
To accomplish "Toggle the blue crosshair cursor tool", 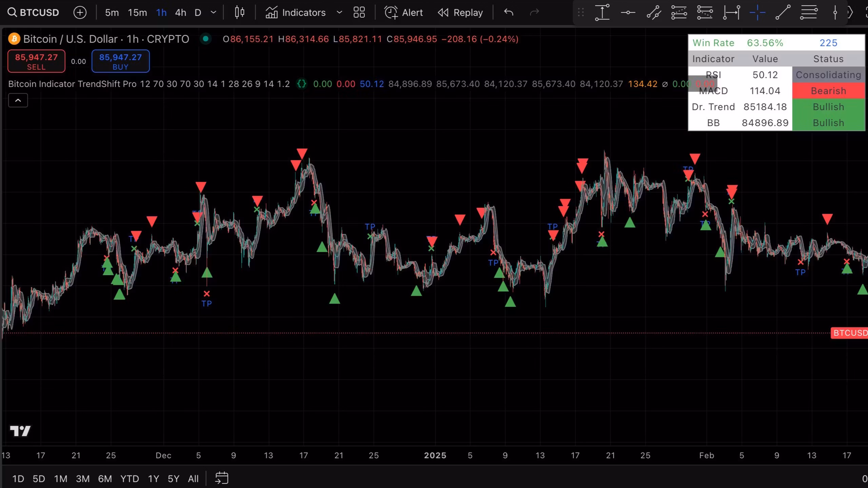I will [x=757, y=13].
